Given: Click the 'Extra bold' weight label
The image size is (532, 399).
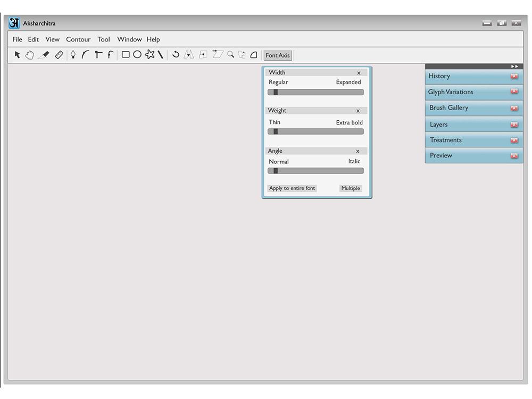Looking at the screenshot, I should pyautogui.click(x=349, y=122).
